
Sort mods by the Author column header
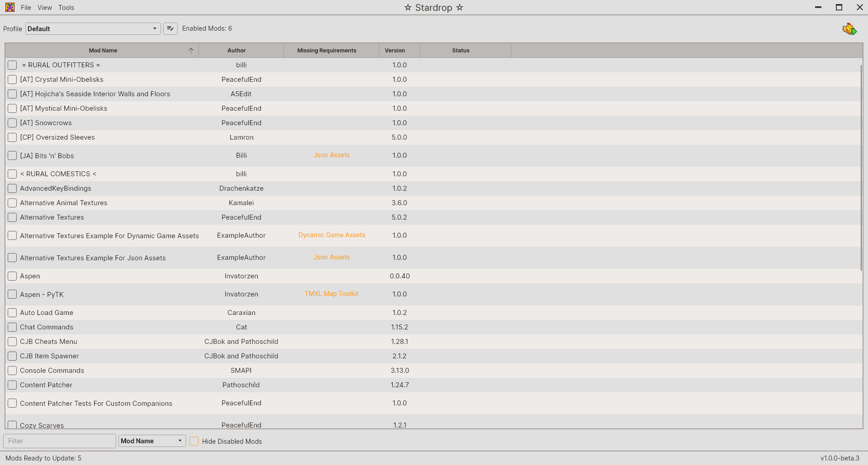(x=236, y=51)
